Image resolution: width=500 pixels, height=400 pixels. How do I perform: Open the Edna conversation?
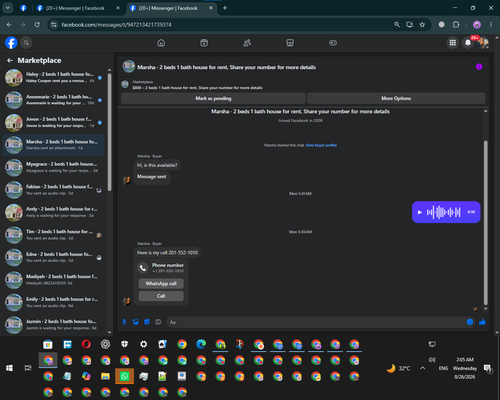point(53,257)
